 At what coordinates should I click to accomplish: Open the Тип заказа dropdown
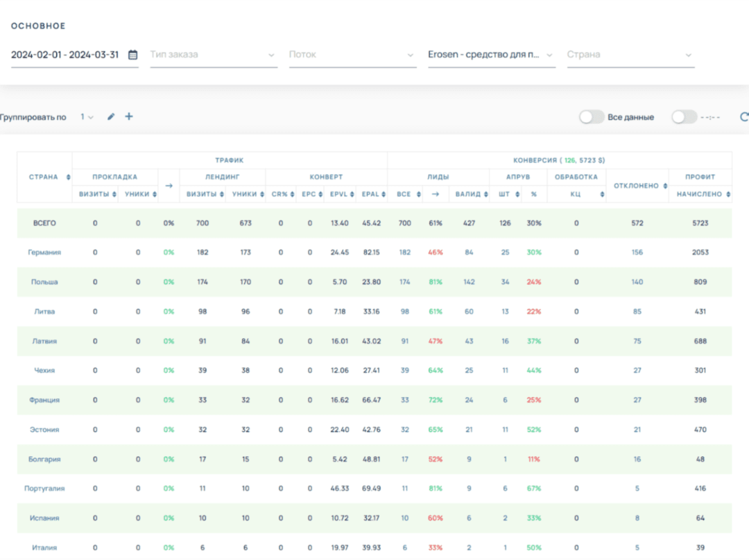214,55
